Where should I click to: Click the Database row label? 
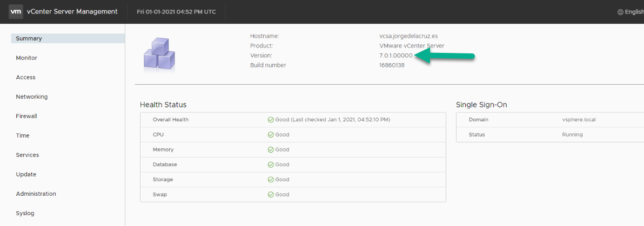tap(165, 165)
